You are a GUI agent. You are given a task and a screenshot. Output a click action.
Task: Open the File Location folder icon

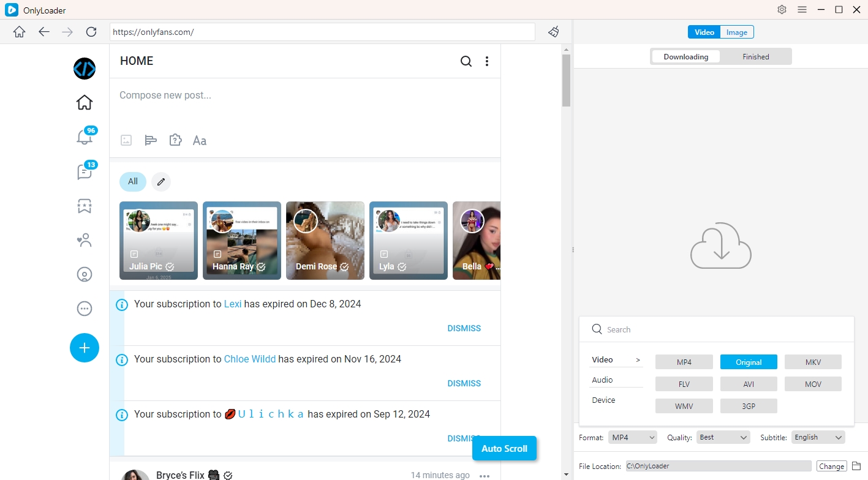click(x=856, y=466)
